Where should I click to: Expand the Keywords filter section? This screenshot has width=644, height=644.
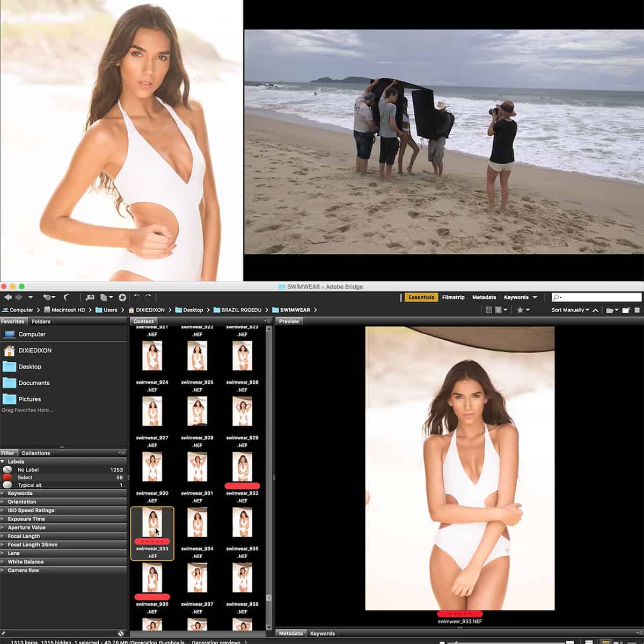click(19, 493)
